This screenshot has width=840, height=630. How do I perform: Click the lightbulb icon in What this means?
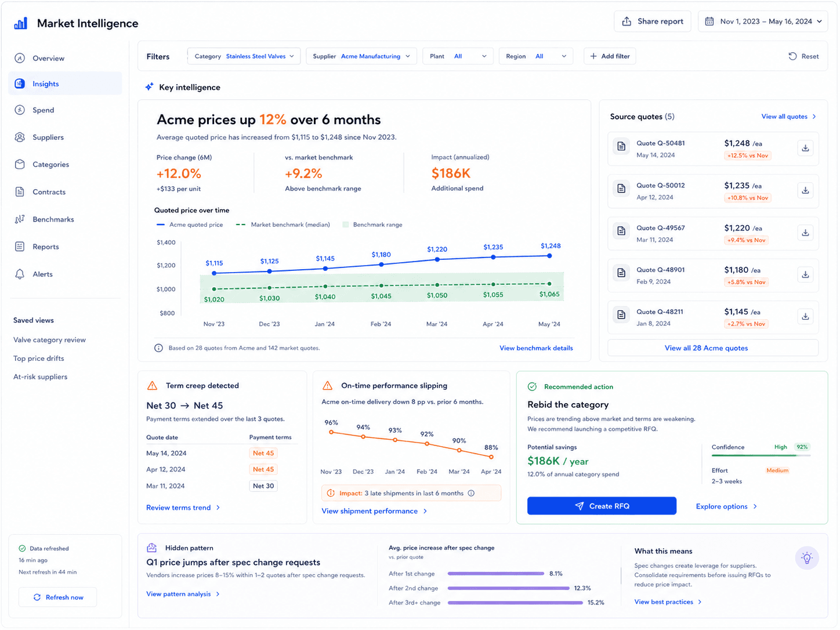pos(806,558)
